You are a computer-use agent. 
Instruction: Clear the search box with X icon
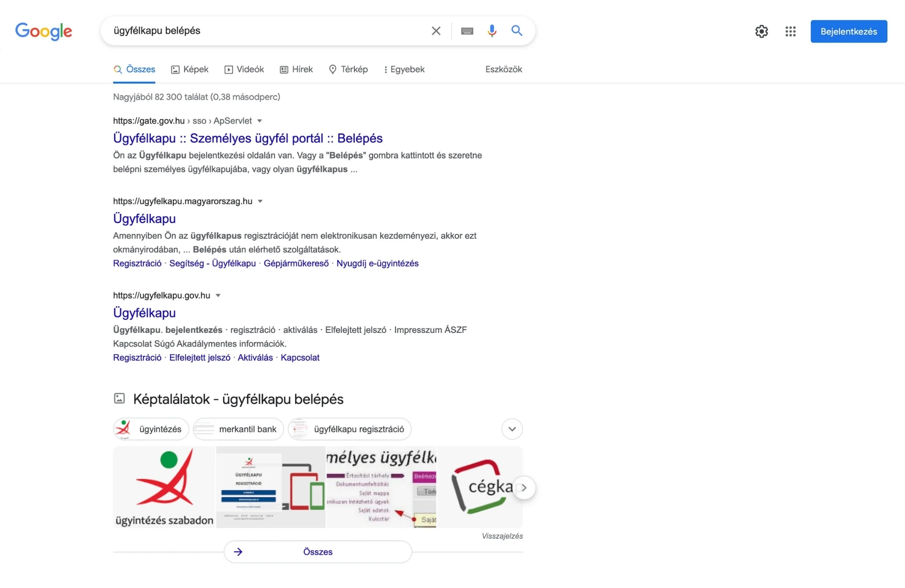pyautogui.click(x=436, y=31)
